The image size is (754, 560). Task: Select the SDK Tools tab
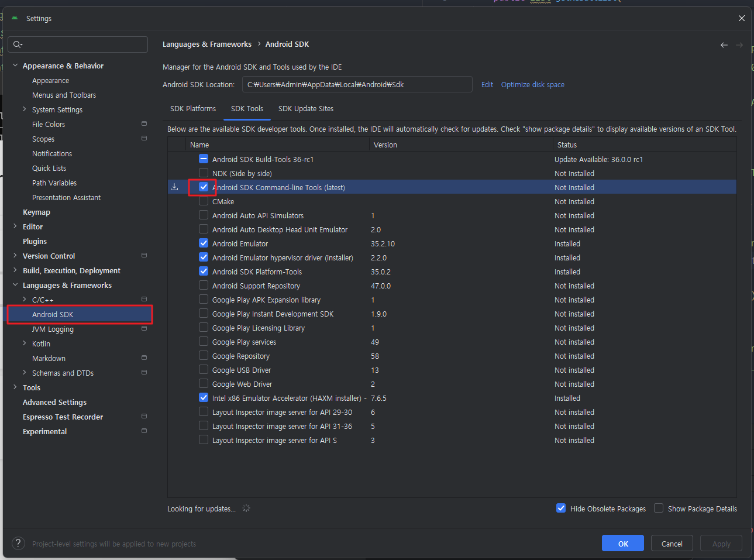point(247,109)
